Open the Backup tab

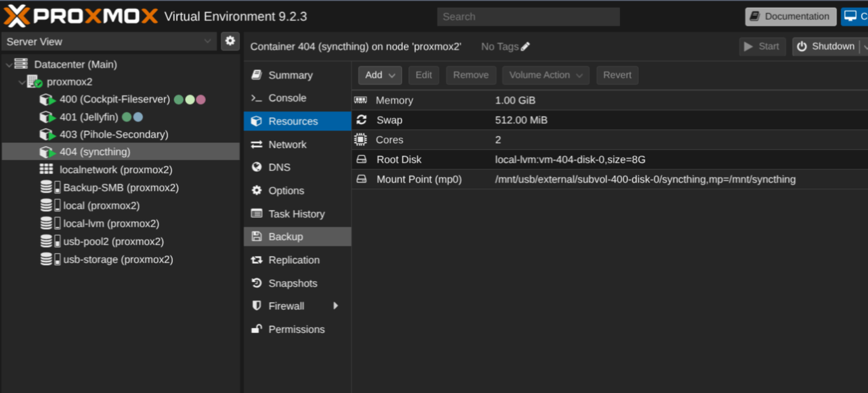tap(297, 237)
